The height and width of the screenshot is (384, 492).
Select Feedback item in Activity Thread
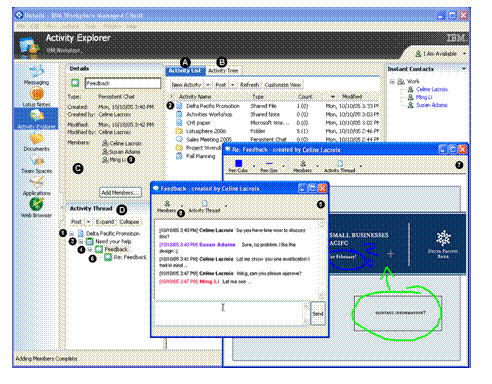116,249
